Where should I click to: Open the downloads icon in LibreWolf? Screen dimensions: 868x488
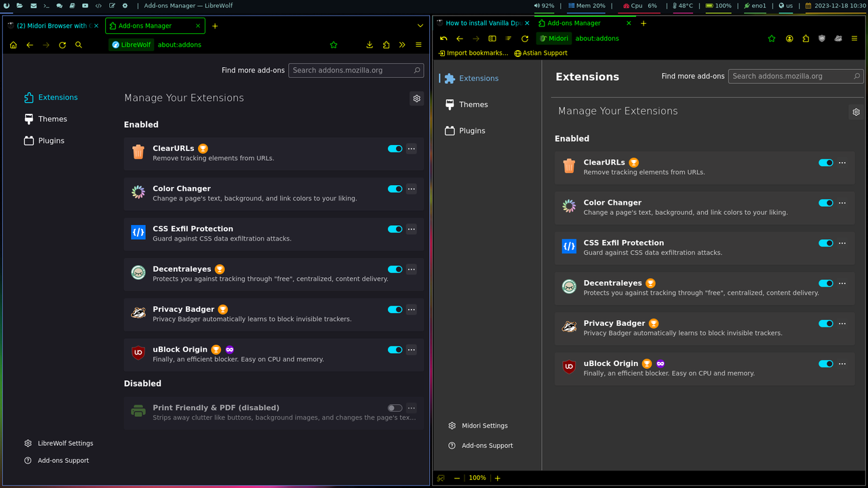click(x=370, y=45)
